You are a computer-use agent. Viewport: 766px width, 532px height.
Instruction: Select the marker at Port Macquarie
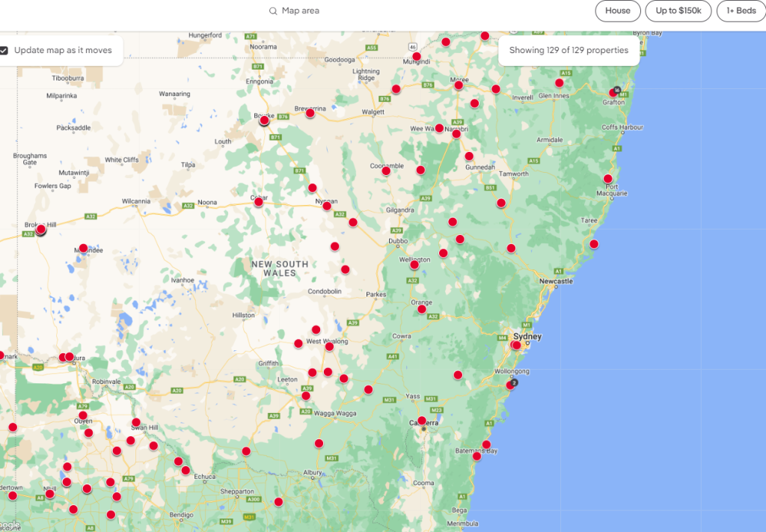pyautogui.click(x=607, y=178)
